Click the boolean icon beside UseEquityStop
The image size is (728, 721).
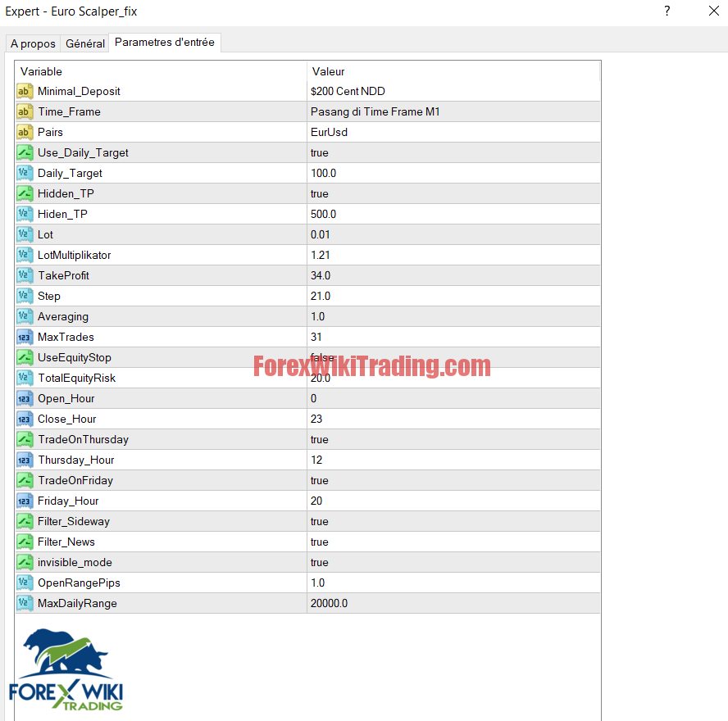pyautogui.click(x=25, y=357)
